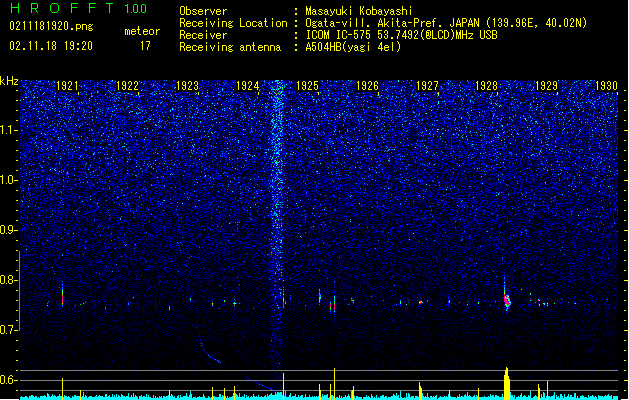
Task: Click the Receiving Location field label
Action: pyautogui.click(x=233, y=23)
